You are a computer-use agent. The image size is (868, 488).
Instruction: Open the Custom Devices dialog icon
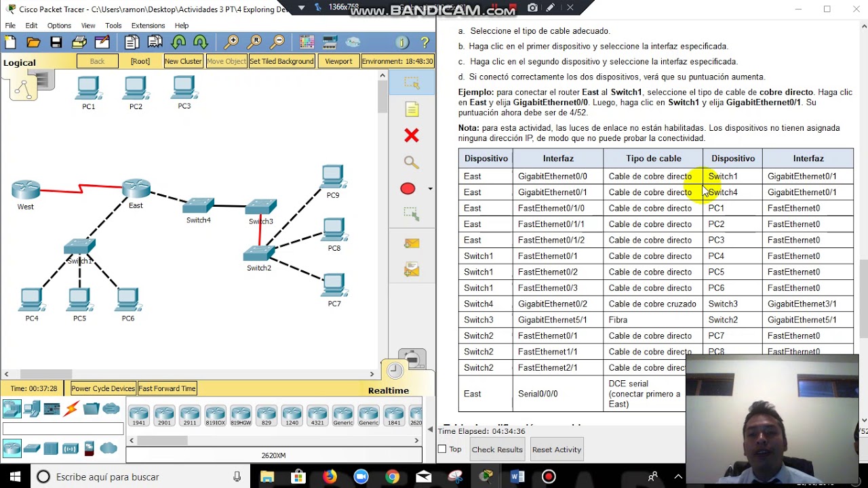[330, 42]
